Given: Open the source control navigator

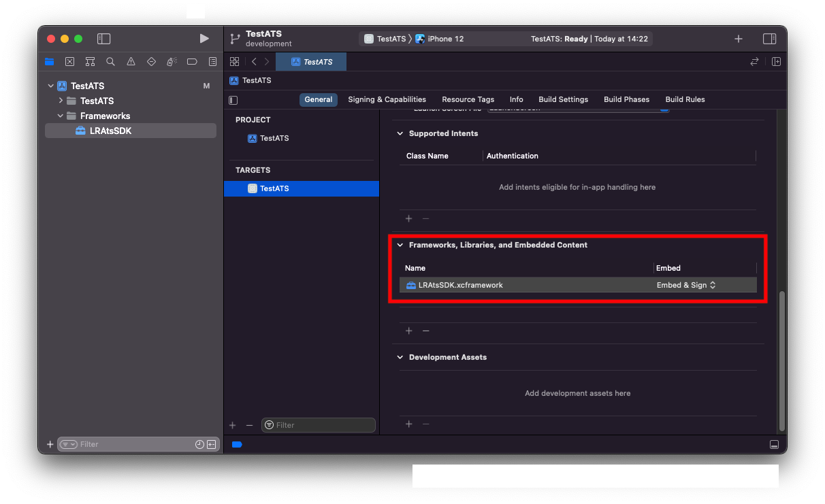Looking at the screenshot, I should click(x=69, y=62).
